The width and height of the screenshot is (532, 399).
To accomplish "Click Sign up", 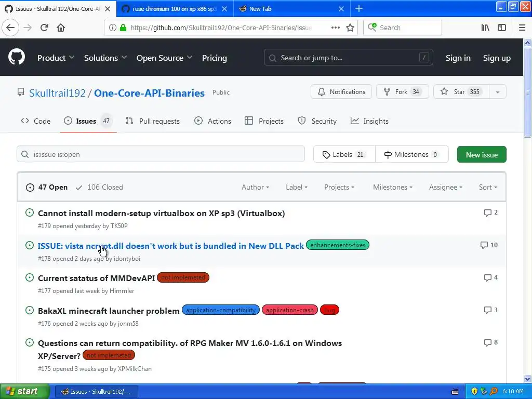I will (497, 58).
